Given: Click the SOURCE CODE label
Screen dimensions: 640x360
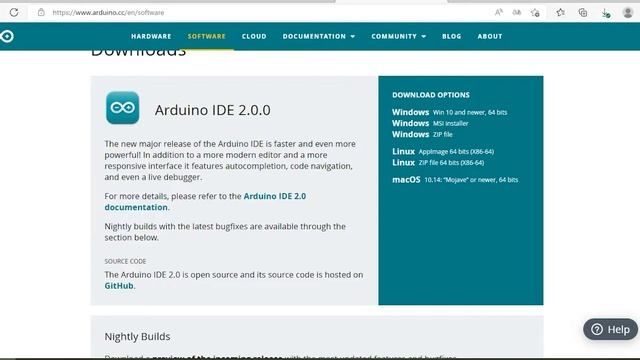Looking at the screenshot, I should pos(125,261).
